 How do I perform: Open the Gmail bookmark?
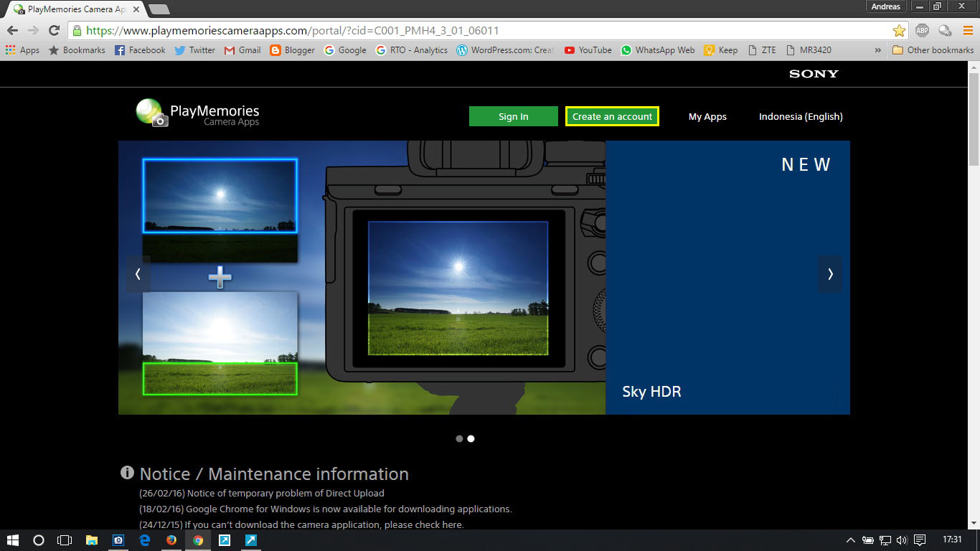[x=242, y=50]
